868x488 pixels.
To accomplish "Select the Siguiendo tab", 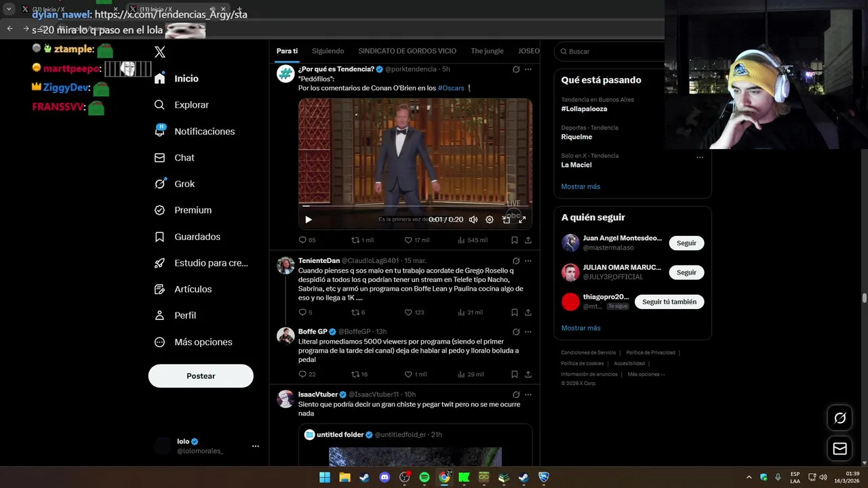I will coord(328,51).
